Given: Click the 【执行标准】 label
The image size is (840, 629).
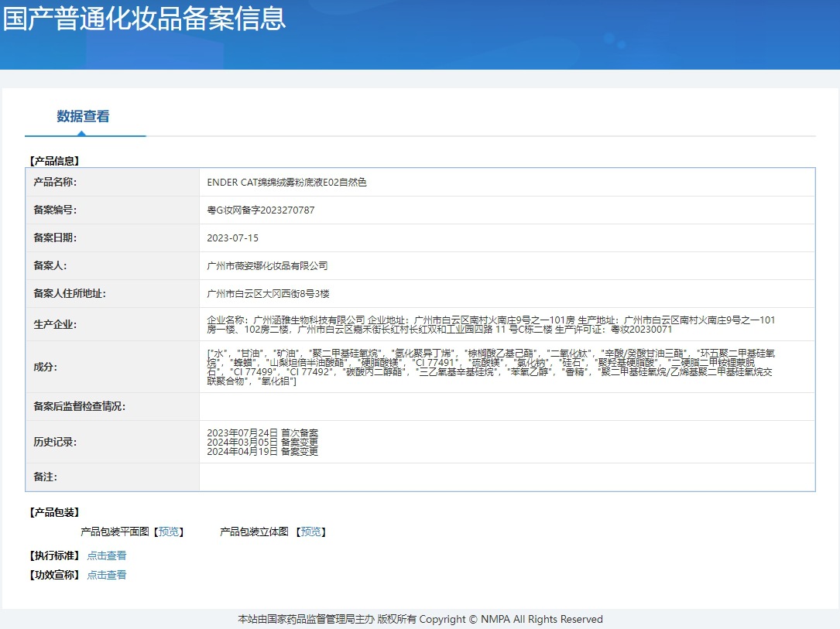Looking at the screenshot, I should pos(54,556).
